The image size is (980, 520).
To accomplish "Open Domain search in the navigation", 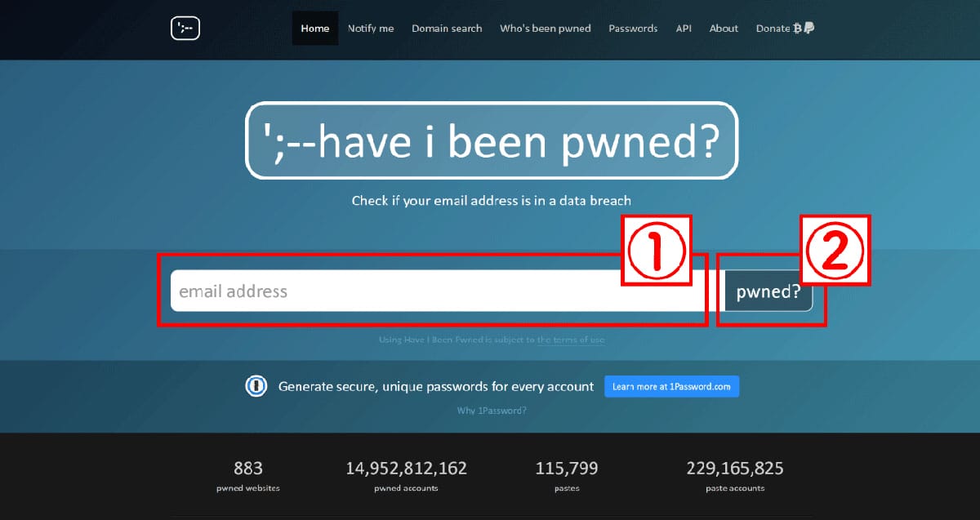I will tap(447, 29).
